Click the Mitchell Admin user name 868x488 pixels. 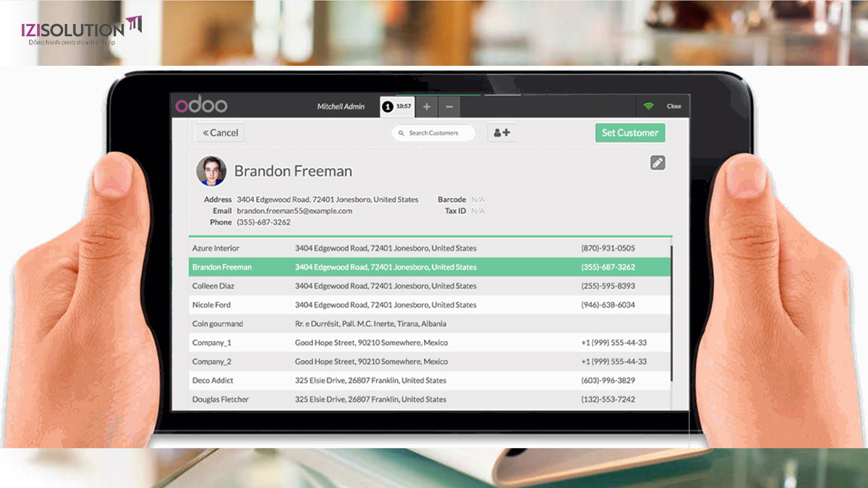pos(341,106)
